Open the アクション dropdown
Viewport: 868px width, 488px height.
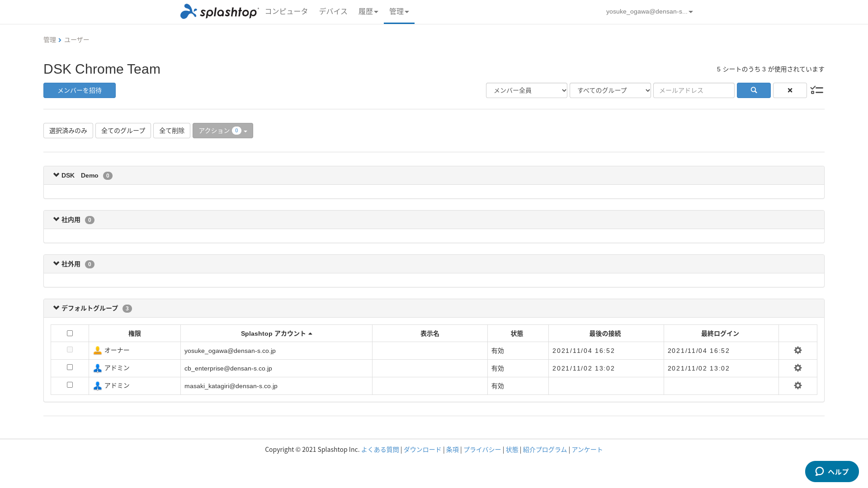pos(223,131)
